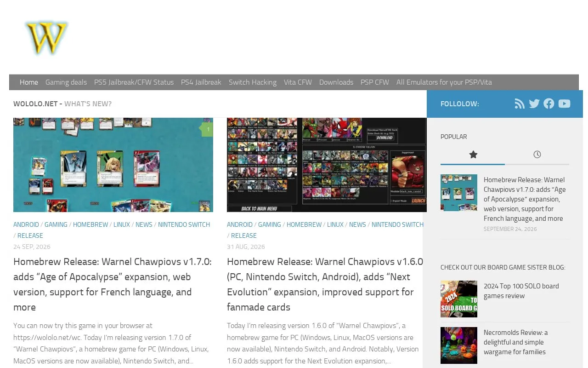
Task: Select the star Popular tab
Action: [473, 155]
